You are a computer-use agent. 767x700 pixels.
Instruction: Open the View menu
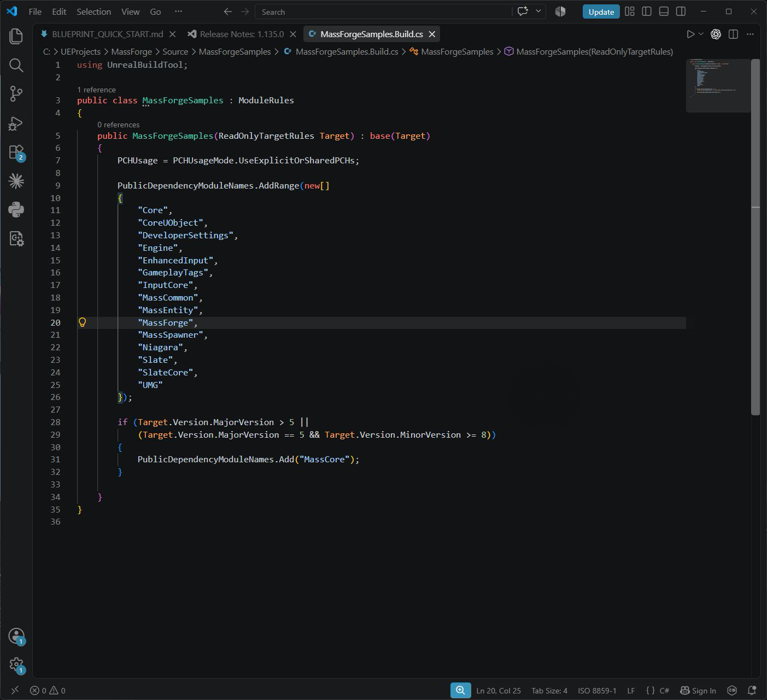coord(130,11)
